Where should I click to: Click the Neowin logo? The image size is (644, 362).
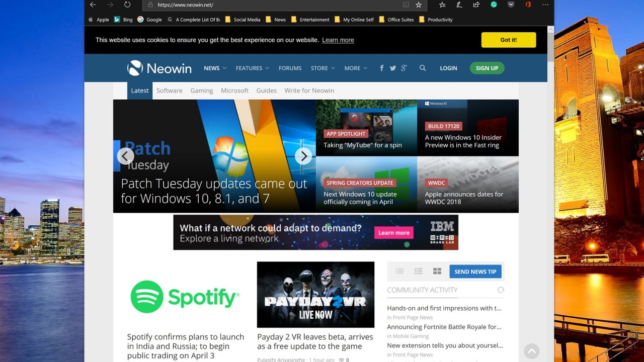pos(159,68)
